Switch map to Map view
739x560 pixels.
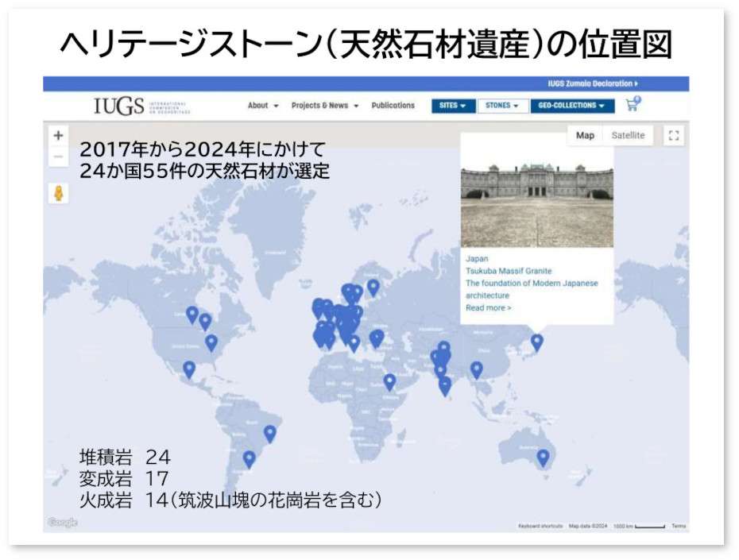(585, 136)
